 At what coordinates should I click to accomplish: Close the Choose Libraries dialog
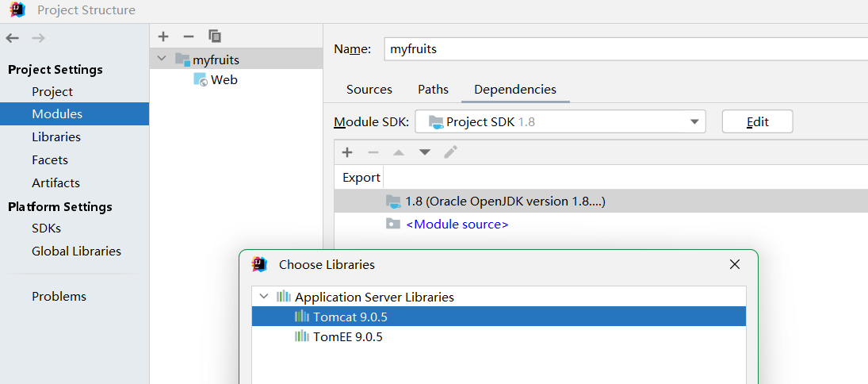pos(735,264)
